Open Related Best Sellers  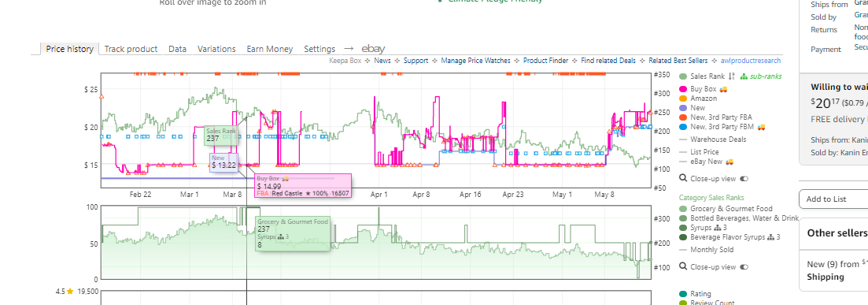tap(678, 61)
